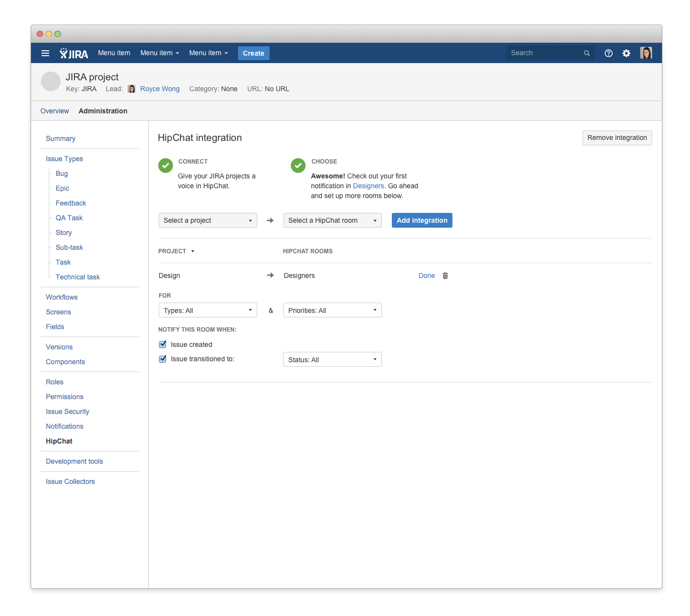Open Permissions in the sidebar
This screenshot has height=616, width=690.
pyautogui.click(x=65, y=397)
